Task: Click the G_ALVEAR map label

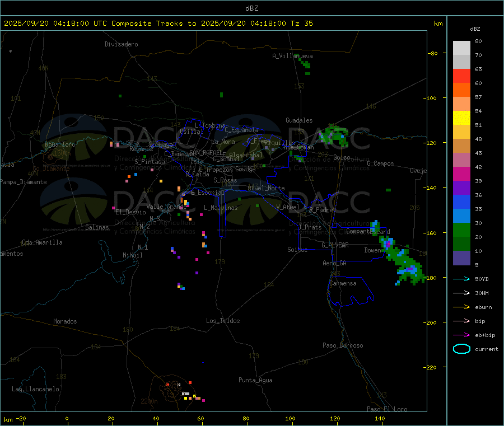Action: [335, 245]
